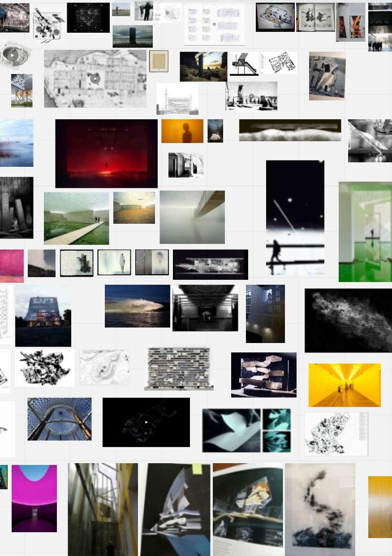Select the black-framed plant on book page
The height and width of the screenshot is (556, 392).
pos(77,263)
